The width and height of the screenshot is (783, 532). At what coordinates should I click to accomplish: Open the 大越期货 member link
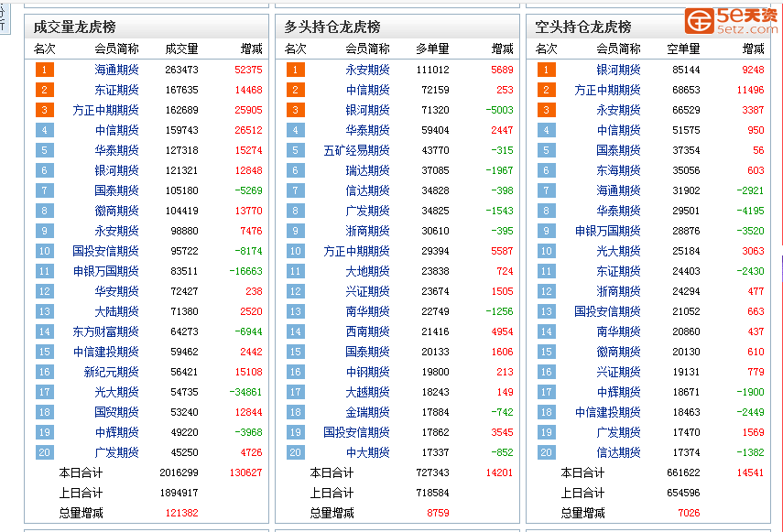[x=367, y=392]
